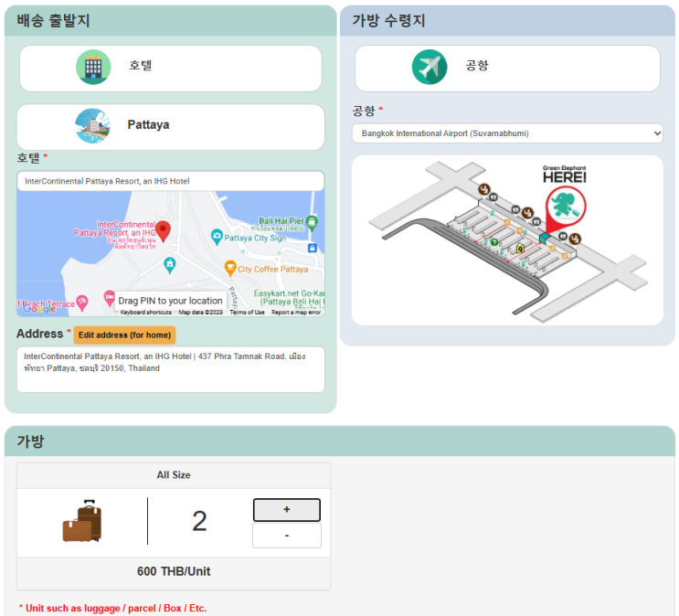Image resolution: width=679 pixels, height=616 pixels.
Task: Click the City Coffee Pattaya marker icon
Action: pyautogui.click(x=230, y=268)
